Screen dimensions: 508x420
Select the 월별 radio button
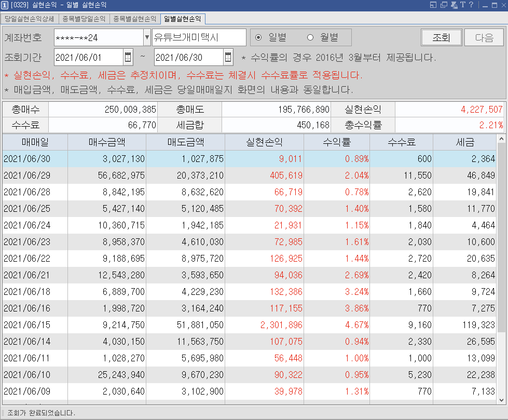(x=310, y=37)
